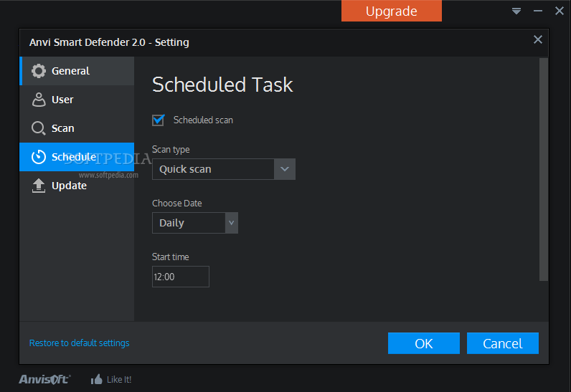Click the Schedule clock icon
This screenshot has height=392, width=571.
click(x=38, y=157)
